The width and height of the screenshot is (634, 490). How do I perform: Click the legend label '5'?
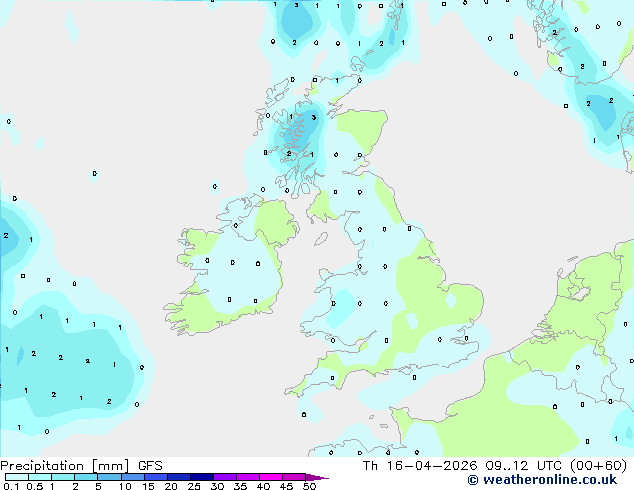coord(98,486)
